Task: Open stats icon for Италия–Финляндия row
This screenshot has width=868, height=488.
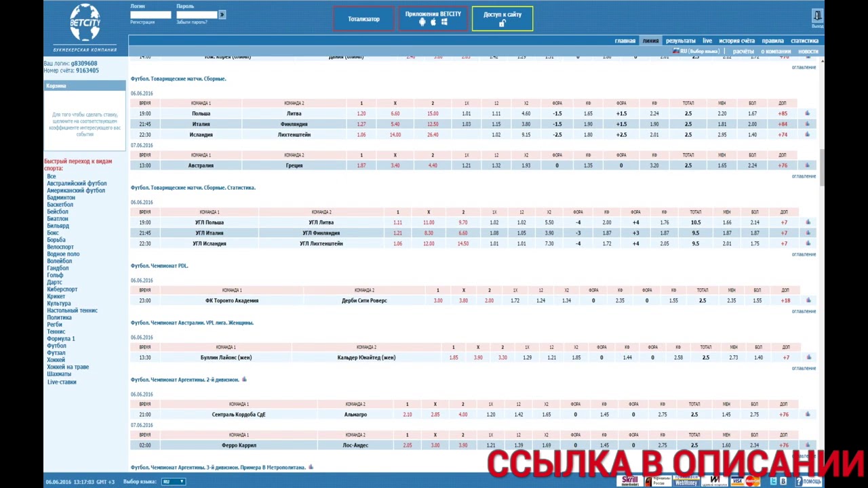Action: coord(807,124)
